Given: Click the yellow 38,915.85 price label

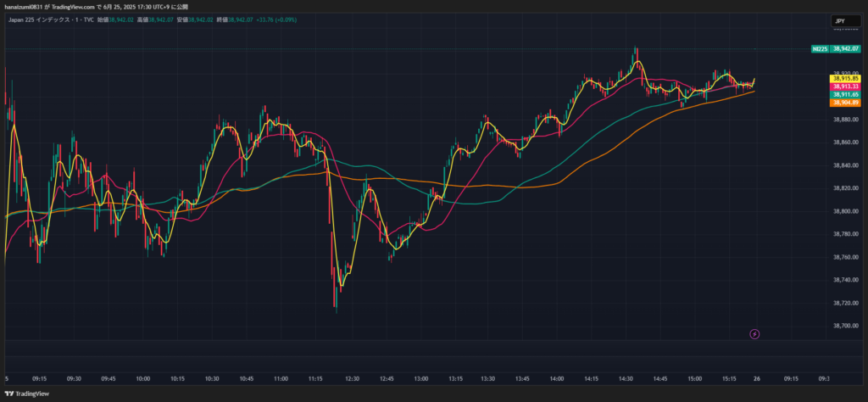Looking at the screenshot, I should 844,79.
